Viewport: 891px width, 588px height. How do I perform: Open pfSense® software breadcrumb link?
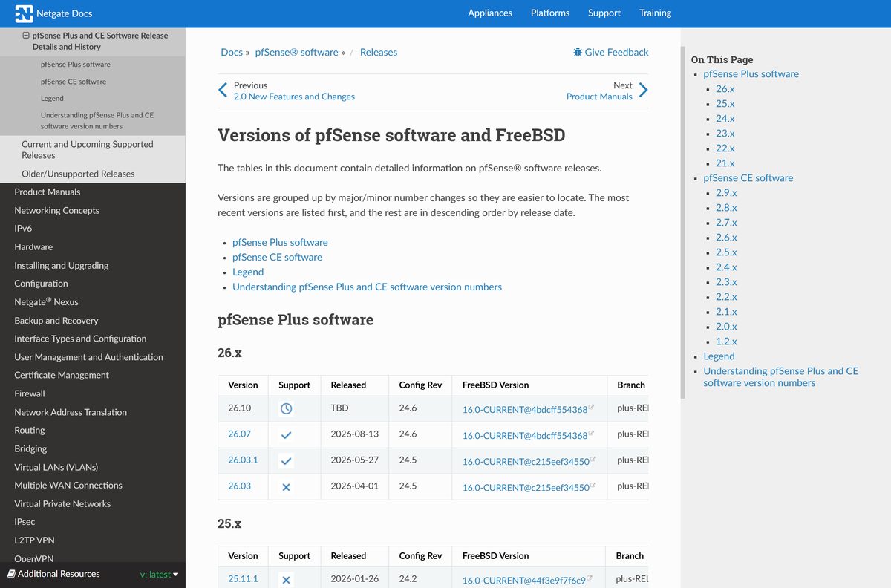coord(296,52)
